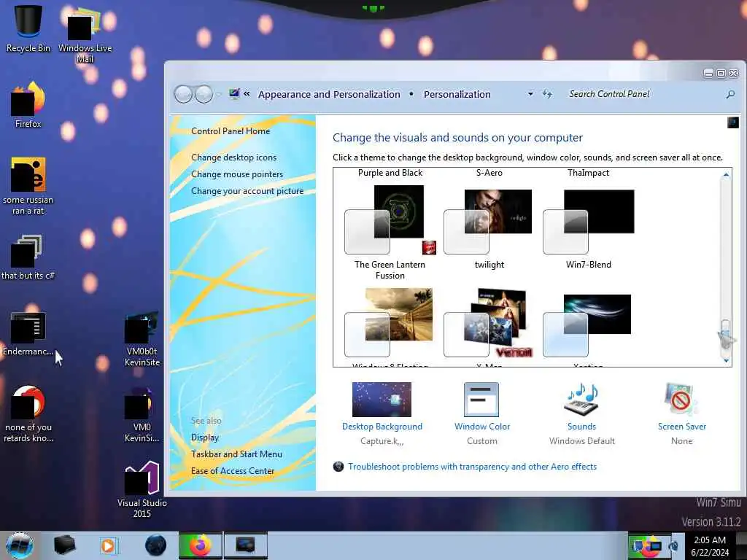Open the Recycle Bin desktop icon

coord(28,28)
